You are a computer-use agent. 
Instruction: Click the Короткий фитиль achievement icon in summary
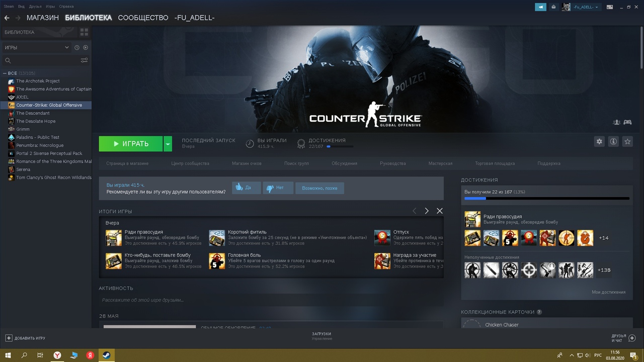pos(217,238)
